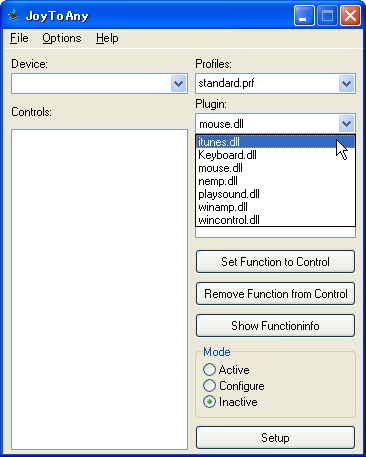Open the Options menu

62,38
